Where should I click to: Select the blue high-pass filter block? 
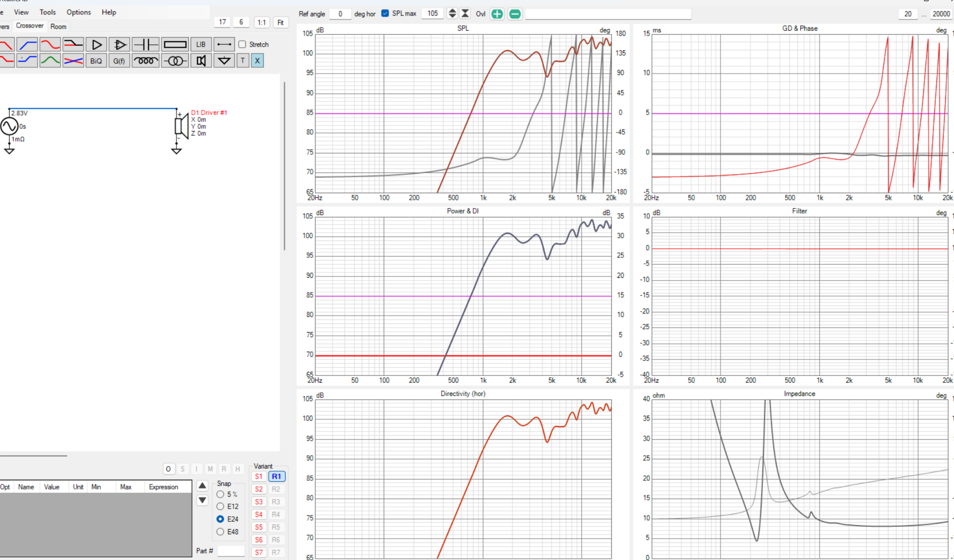click(x=27, y=45)
